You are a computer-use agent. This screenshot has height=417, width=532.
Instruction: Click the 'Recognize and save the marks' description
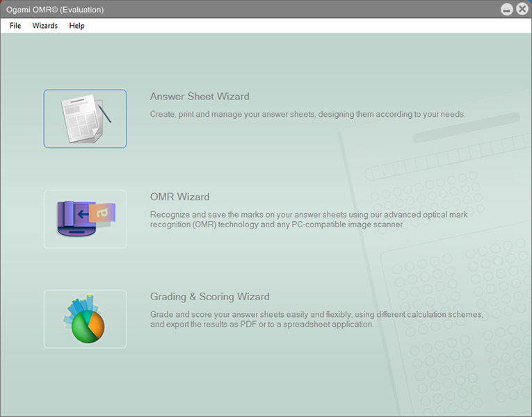coord(309,220)
